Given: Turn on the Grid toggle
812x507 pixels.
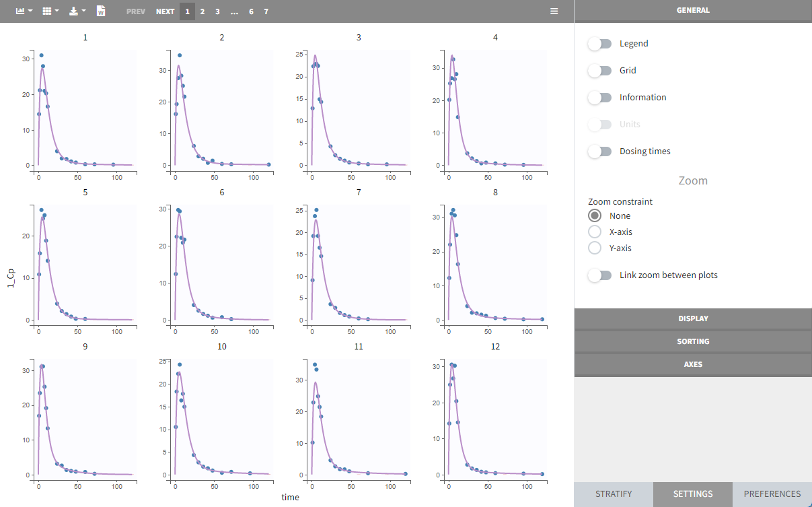Looking at the screenshot, I should click(599, 71).
